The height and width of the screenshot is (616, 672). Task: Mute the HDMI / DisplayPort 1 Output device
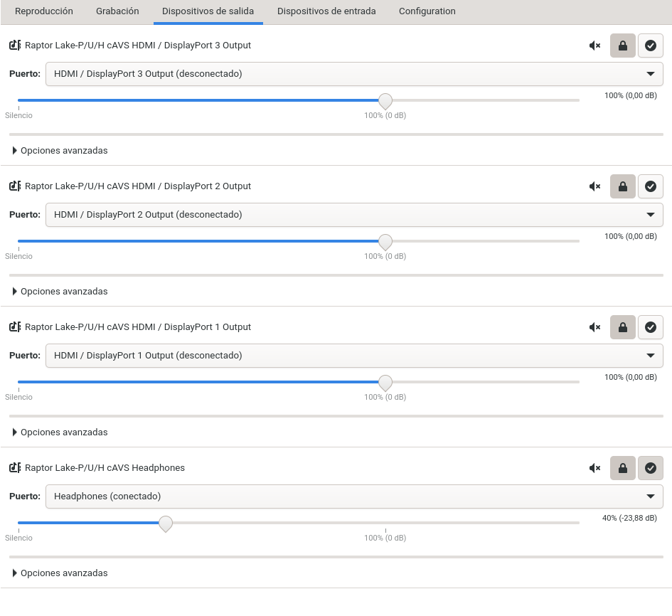(x=595, y=327)
